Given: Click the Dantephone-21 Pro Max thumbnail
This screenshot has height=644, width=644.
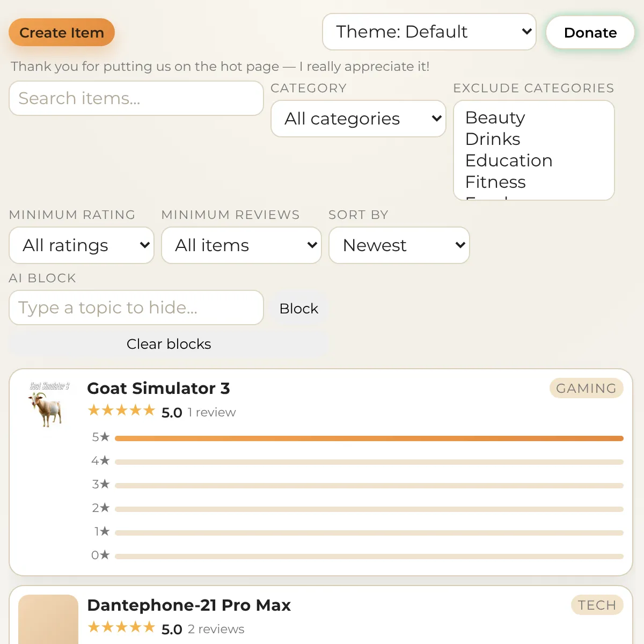Looking at the screenshot, I should pyautogui.click(x=48, y=620).
